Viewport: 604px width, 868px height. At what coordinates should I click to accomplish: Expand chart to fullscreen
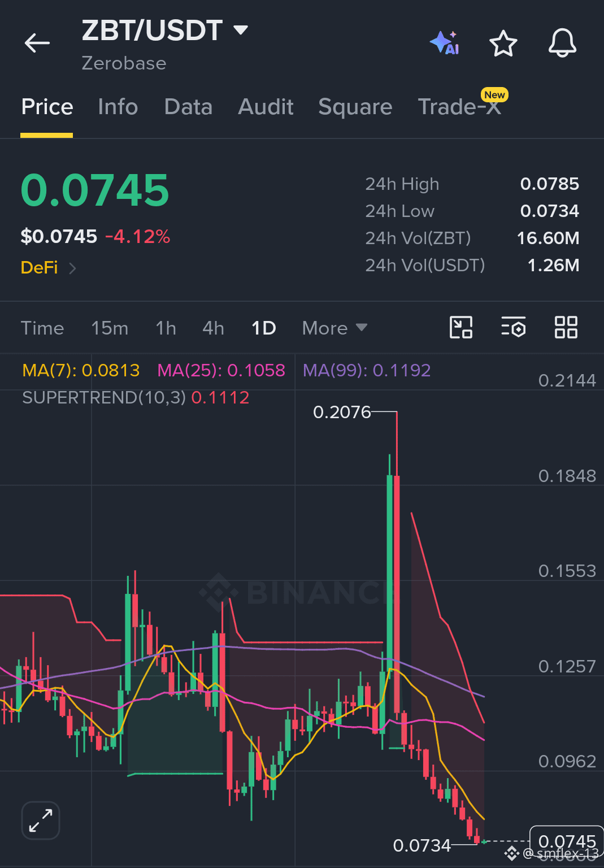click(x=41, y=820)
